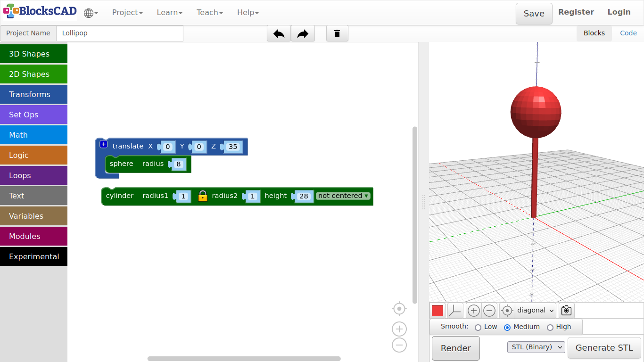The height and width of the screenshot is (362, 644).
Task: Select High smoothing option
Action: point(550,327)
